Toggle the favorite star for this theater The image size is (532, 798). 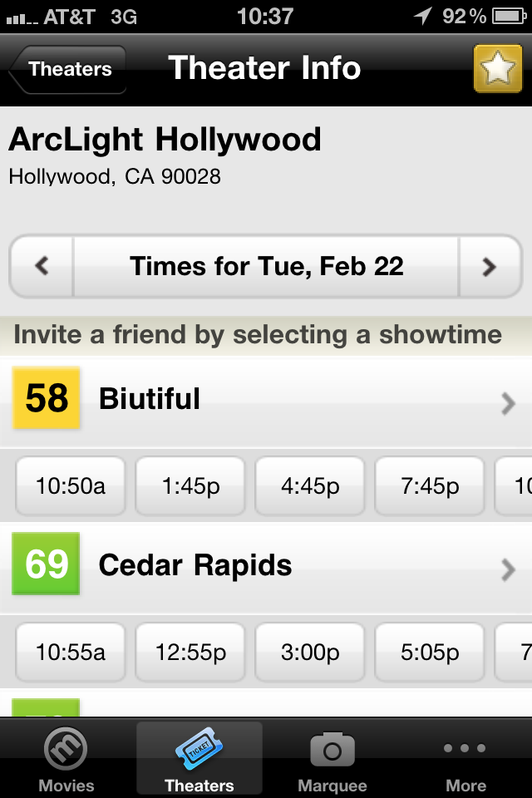tap(497, 69)
